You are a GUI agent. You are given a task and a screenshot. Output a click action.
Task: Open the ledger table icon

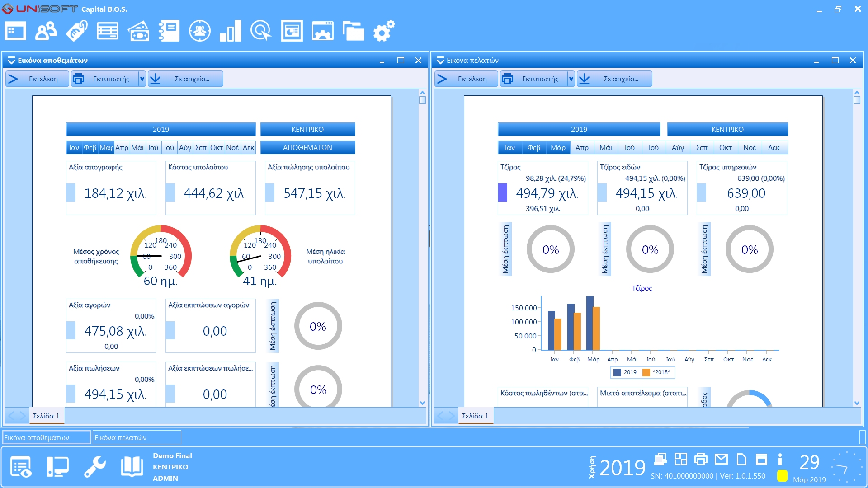108,32
